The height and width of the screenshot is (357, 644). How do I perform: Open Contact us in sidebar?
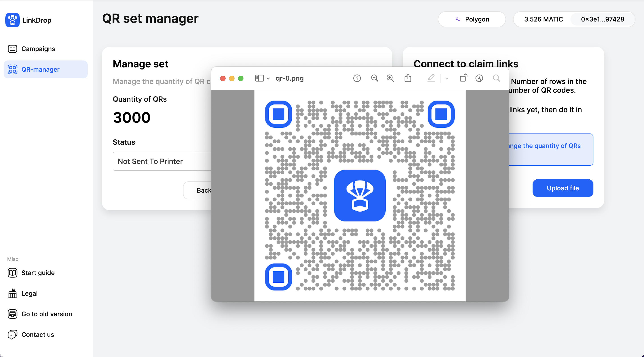pos(38,334)
